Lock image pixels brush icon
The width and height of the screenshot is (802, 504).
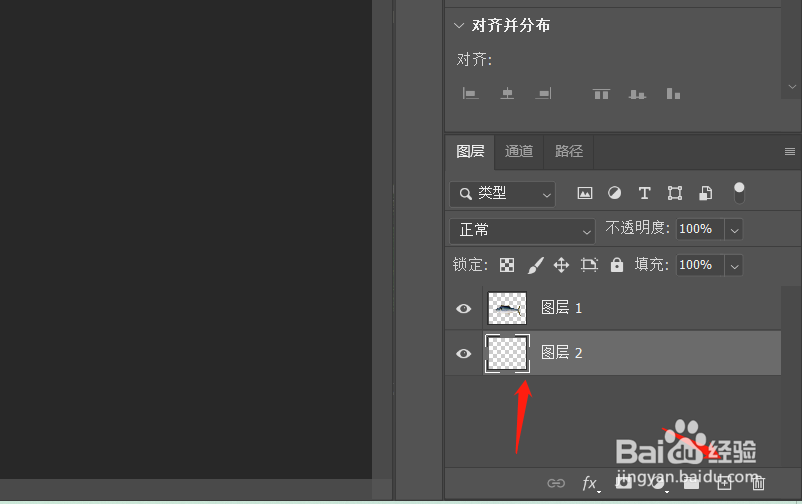[535, 265]
